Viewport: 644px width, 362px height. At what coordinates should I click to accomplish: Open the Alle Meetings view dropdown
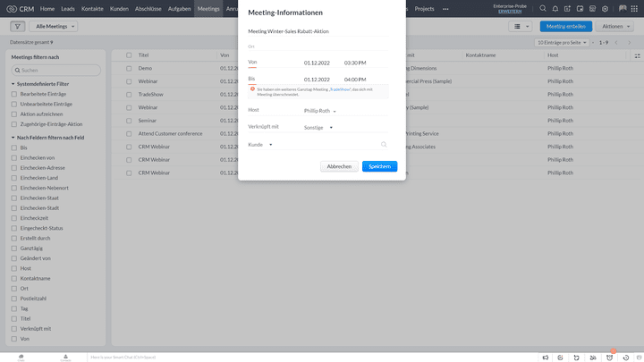point(55,27)
